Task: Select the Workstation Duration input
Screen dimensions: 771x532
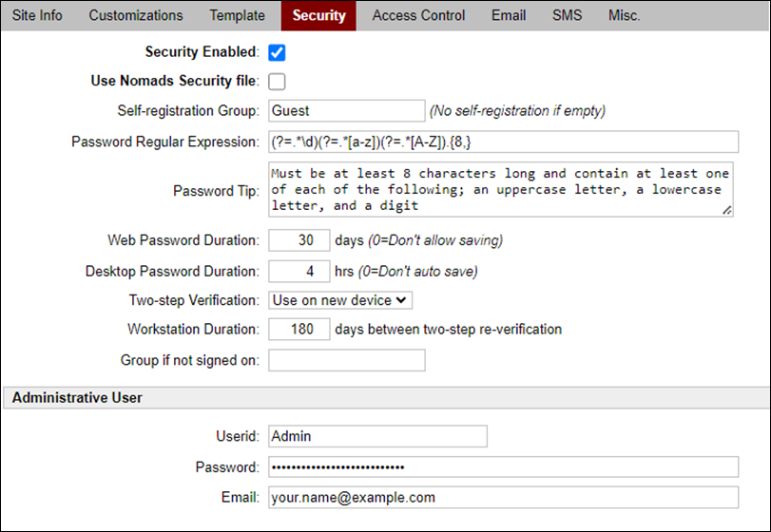Action: coord(299,330)
